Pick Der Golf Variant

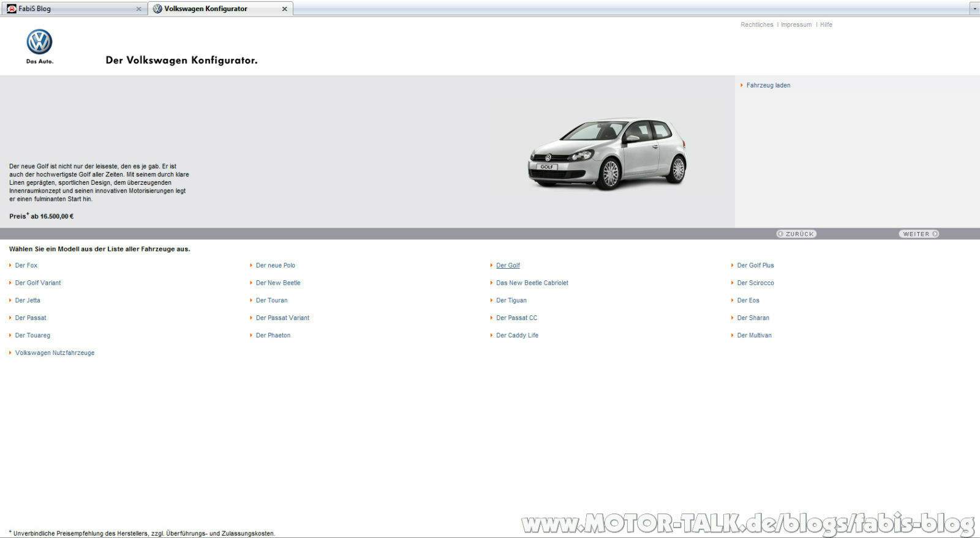point(38,283)
